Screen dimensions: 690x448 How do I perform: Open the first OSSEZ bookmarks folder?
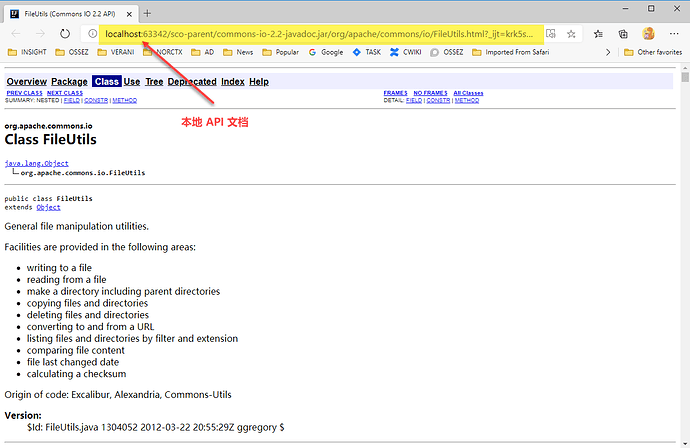72,52
